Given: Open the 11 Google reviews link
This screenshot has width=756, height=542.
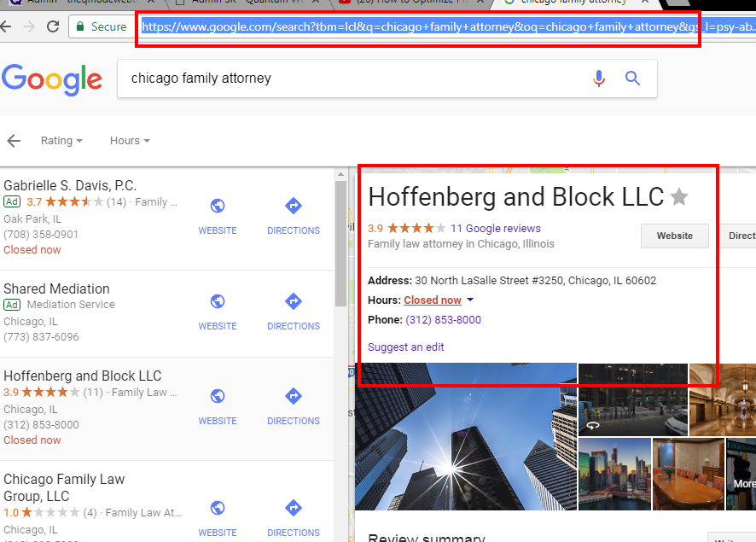Looking at the screenshot, I should click(496, 229).
